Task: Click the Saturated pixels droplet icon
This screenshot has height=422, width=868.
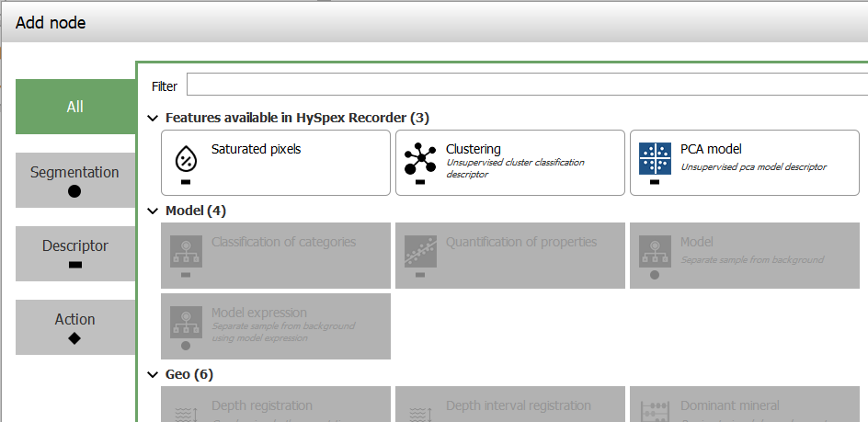Action: 186,159
